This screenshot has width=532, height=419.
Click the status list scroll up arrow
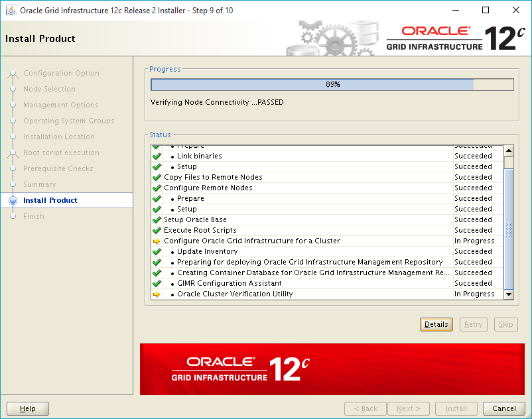pos(509,150)
